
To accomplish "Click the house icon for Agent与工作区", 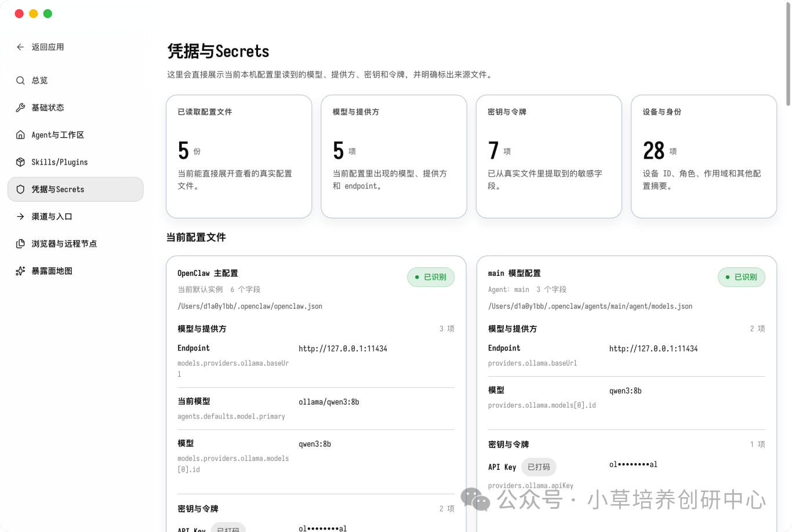I will point(20,135).
